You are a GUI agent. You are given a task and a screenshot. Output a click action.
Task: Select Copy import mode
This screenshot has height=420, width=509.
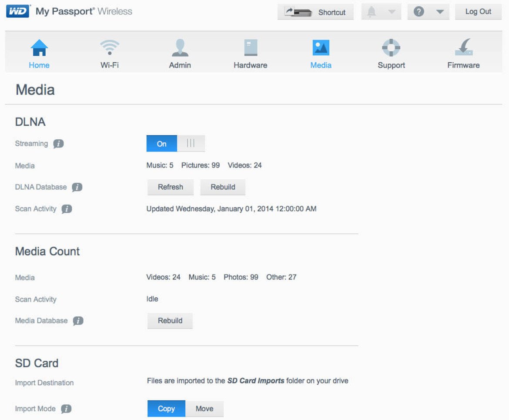click(x=166, y=409)
